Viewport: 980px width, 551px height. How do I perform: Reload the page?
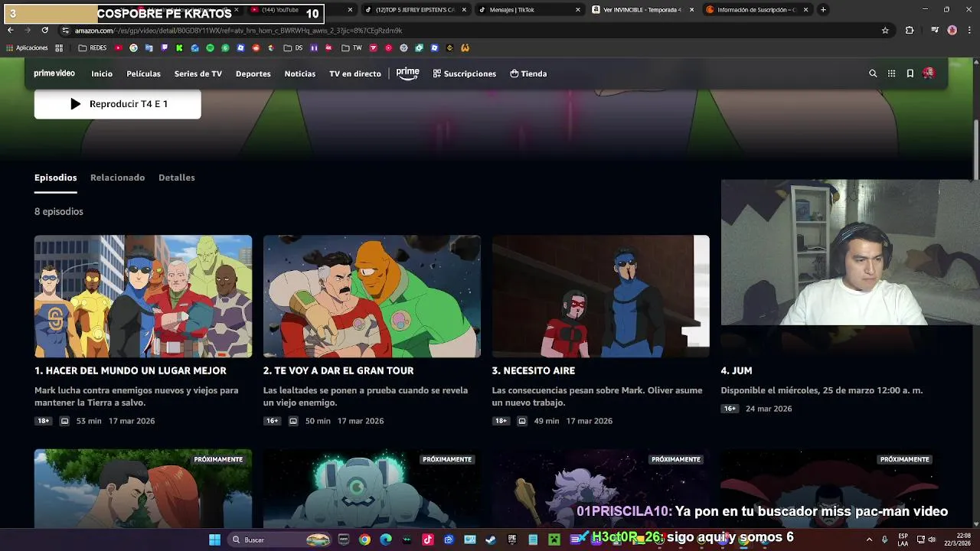44,31
